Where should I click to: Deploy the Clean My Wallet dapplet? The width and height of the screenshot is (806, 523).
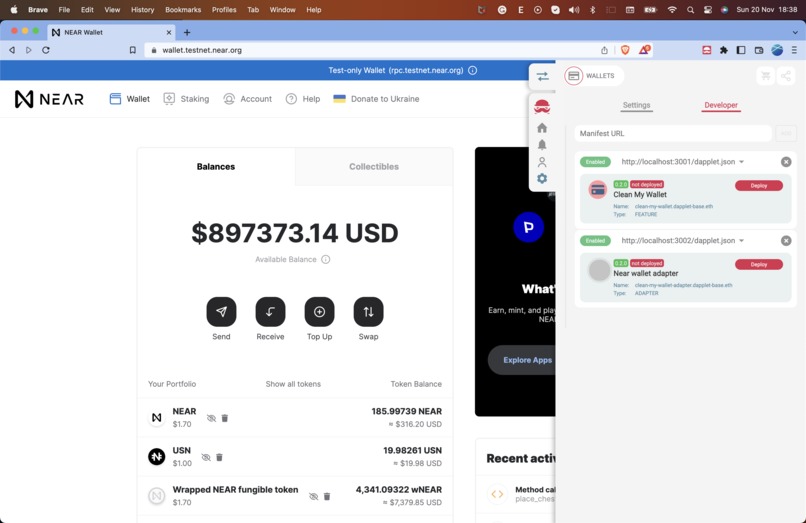759,186
